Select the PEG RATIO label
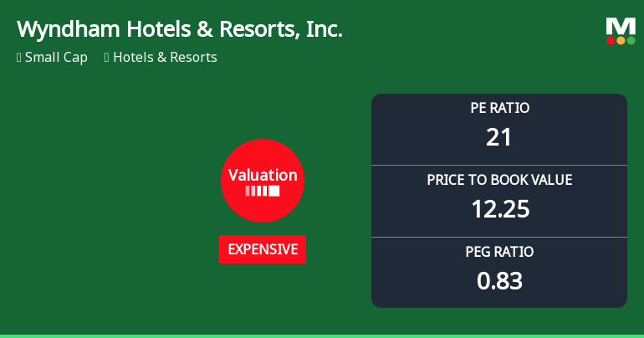The image size is (644, 338). (x=499, y=252)
